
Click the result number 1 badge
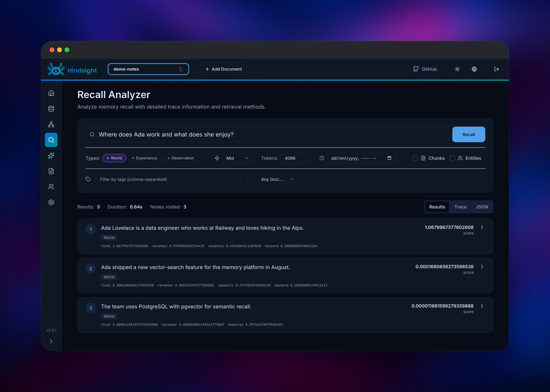tap(91, 229)
